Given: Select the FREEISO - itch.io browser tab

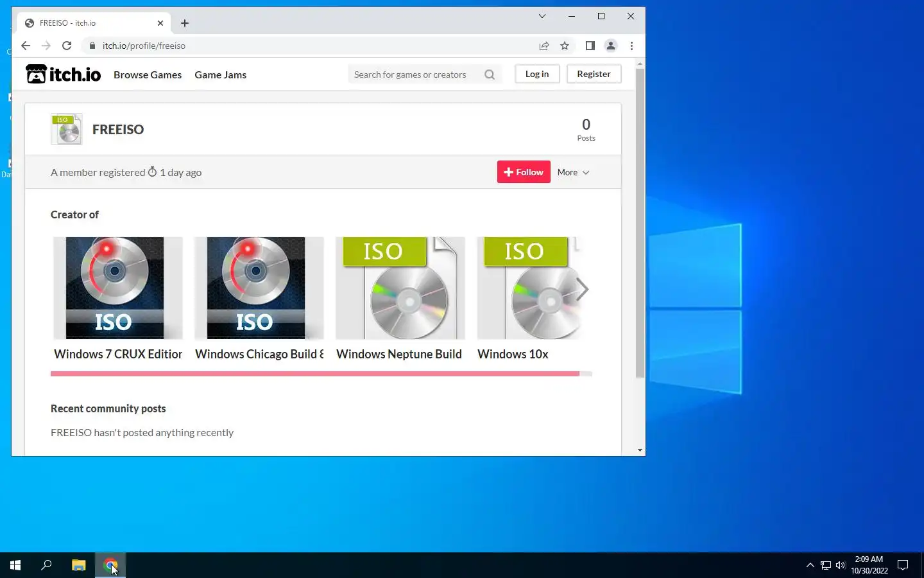Looking at the screenshot, I should coord(94,23).
